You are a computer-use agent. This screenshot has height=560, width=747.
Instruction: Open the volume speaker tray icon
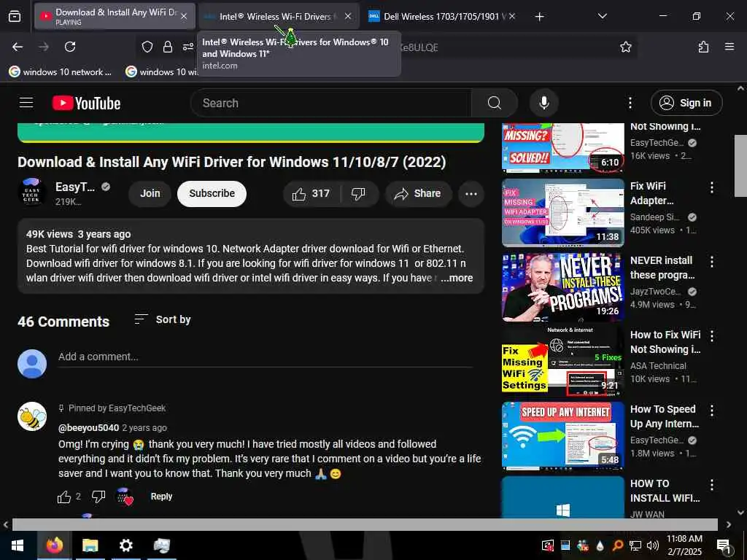coord(653,545)
